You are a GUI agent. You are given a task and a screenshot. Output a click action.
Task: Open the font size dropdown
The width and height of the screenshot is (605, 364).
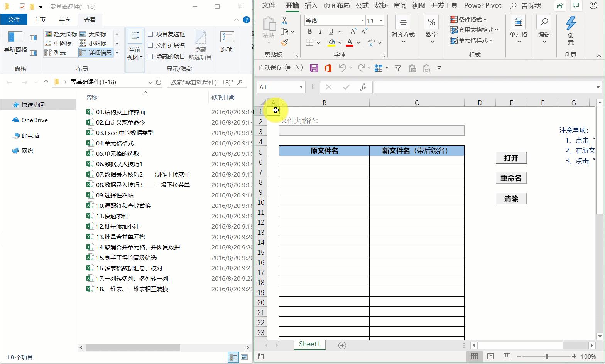380,21
